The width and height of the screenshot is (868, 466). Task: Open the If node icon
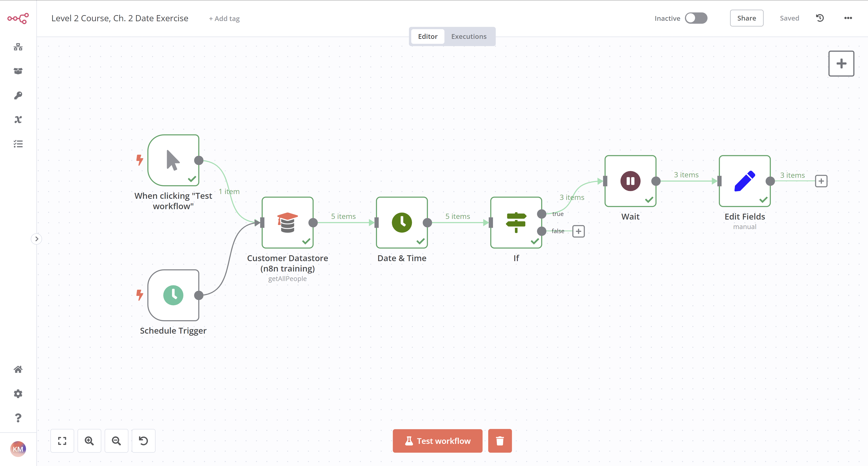click(x=516, y=222)
